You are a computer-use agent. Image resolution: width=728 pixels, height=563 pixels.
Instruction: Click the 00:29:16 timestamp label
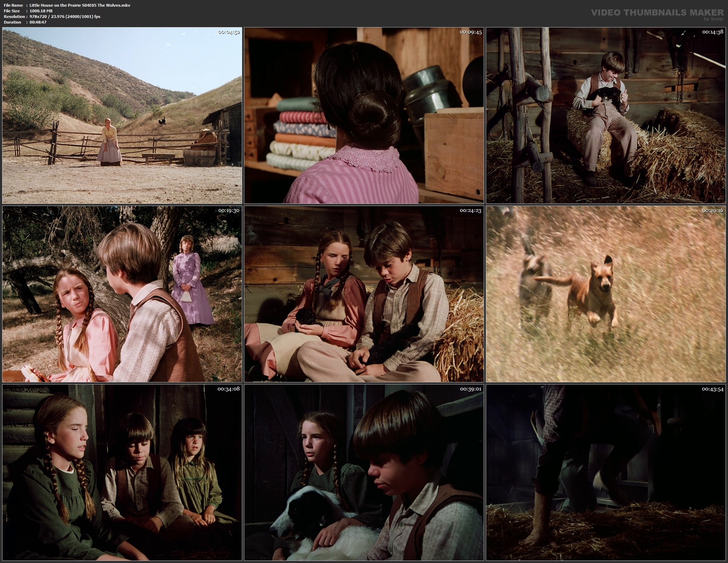(x=713, y=210)
